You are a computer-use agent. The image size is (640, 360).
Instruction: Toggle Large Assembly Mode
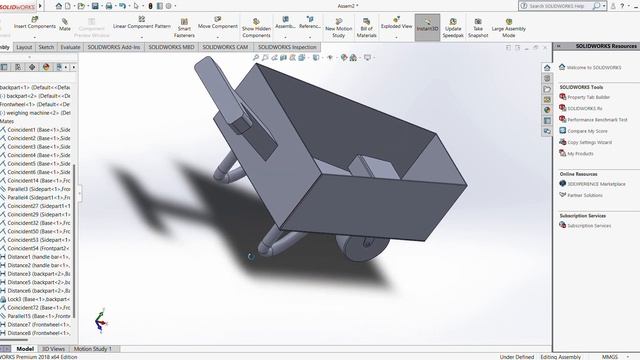(509, 28)
